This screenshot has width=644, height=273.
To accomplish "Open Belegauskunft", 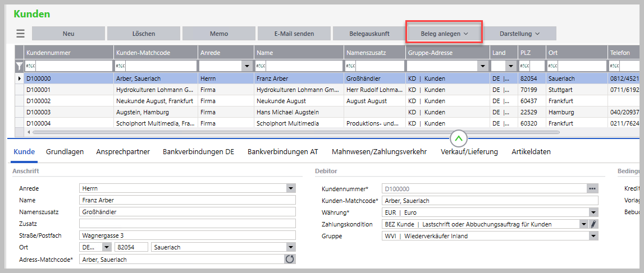I will [x=369, y=34].
